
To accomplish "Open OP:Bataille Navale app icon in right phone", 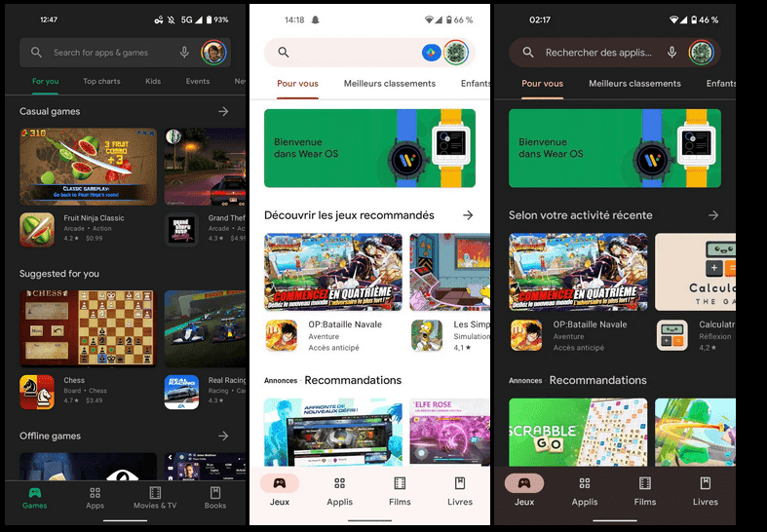I will (526, 336).
